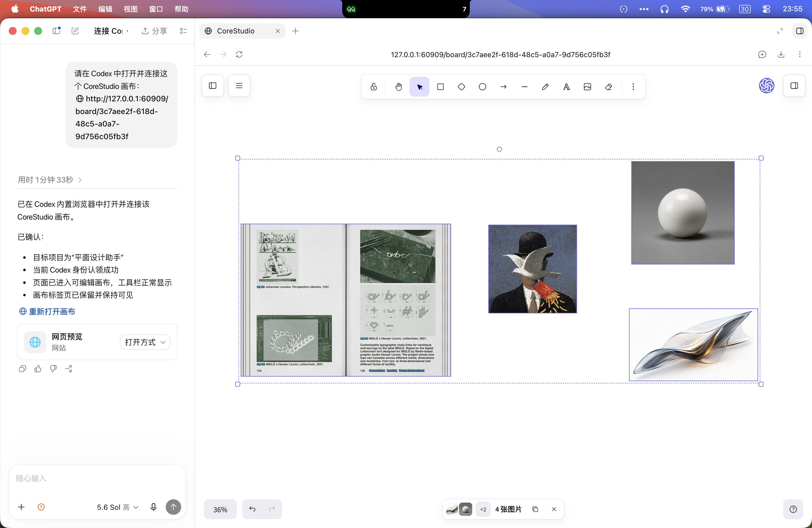Give the response a thumbs up

[x=38, y=369]
